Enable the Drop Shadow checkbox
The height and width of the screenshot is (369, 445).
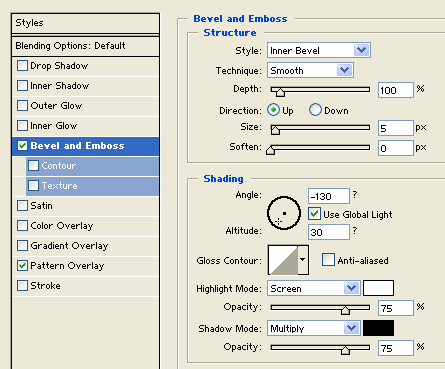pos(22,66)
